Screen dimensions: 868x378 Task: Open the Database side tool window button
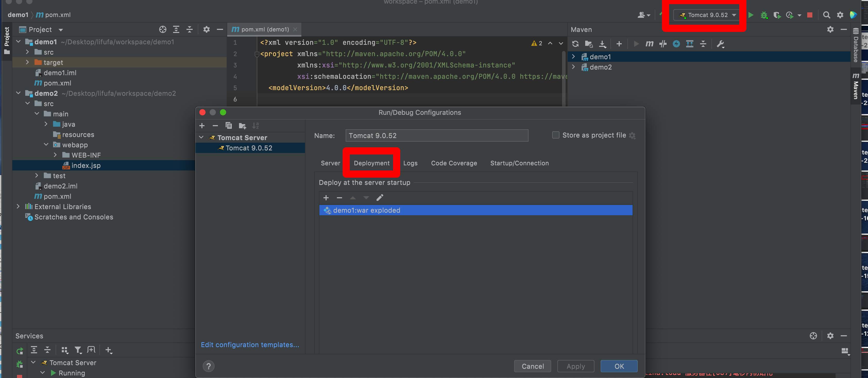coord(856,45)
